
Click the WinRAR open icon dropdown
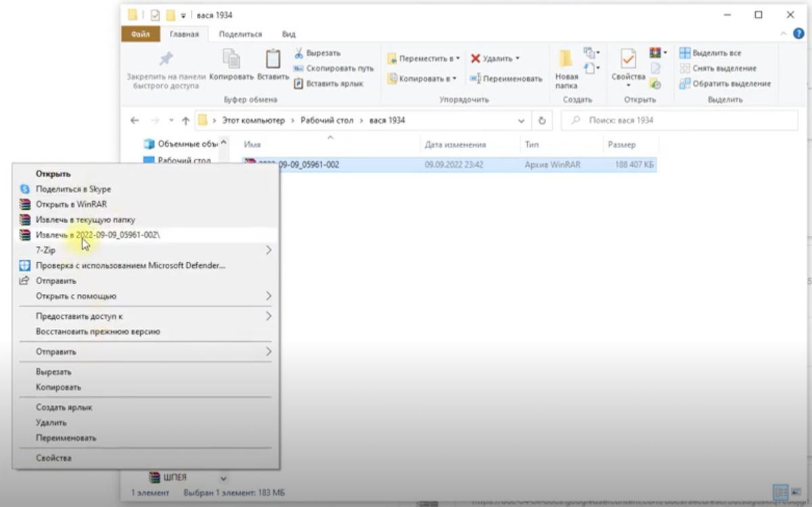[x=658, y=53]
